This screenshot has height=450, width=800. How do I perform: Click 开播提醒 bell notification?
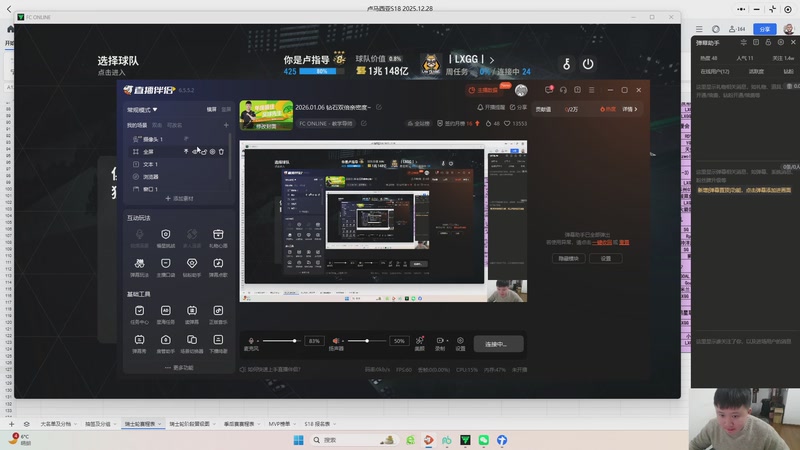coord(491,107)
